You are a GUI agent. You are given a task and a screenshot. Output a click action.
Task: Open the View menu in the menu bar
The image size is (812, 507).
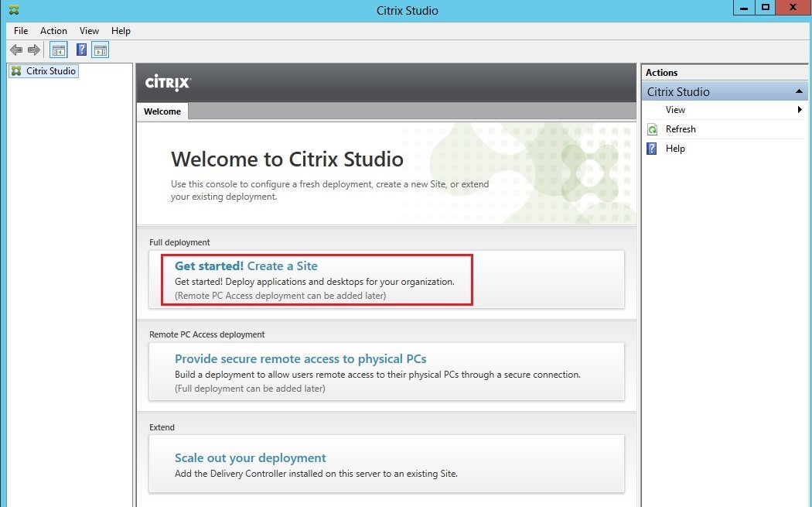coord(89,31)
